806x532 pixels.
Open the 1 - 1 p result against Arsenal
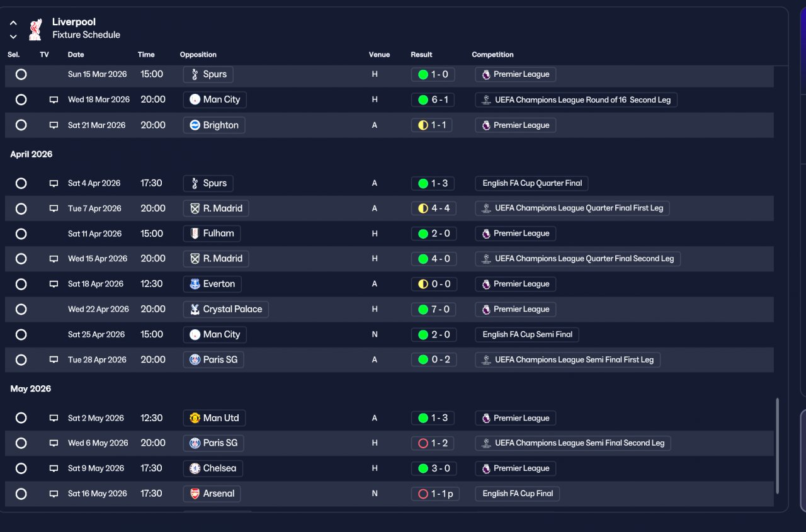tap(435, 494)
